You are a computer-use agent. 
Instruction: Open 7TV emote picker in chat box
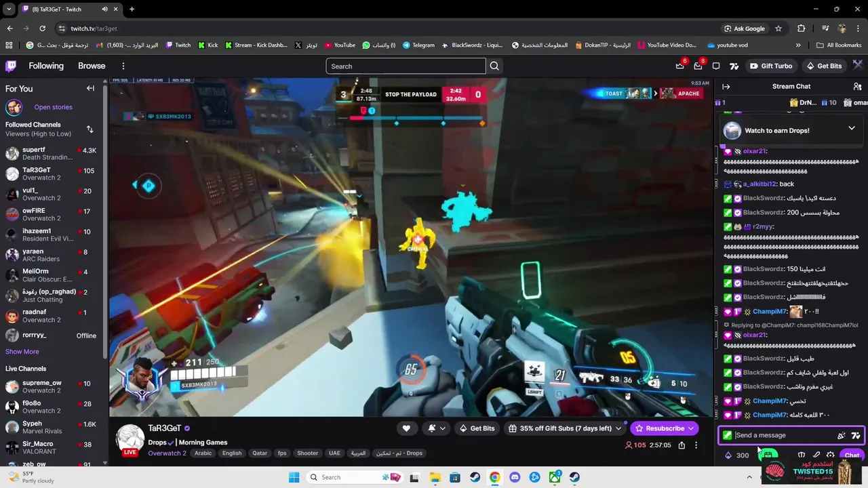point(856,435)
